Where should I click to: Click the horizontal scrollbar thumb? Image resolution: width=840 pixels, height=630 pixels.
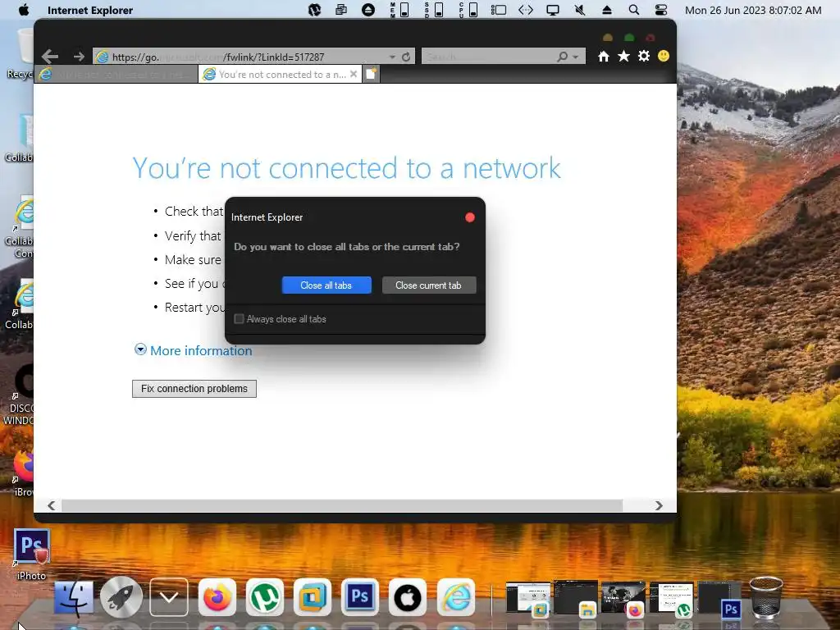coord(342,505)
